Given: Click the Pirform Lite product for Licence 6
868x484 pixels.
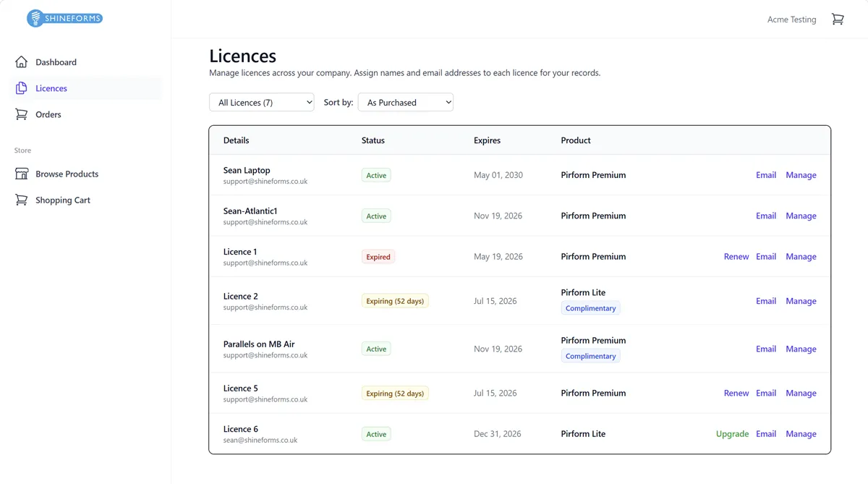Looking at the screenshot, I should pyautogui.click(x=583, y=434).
